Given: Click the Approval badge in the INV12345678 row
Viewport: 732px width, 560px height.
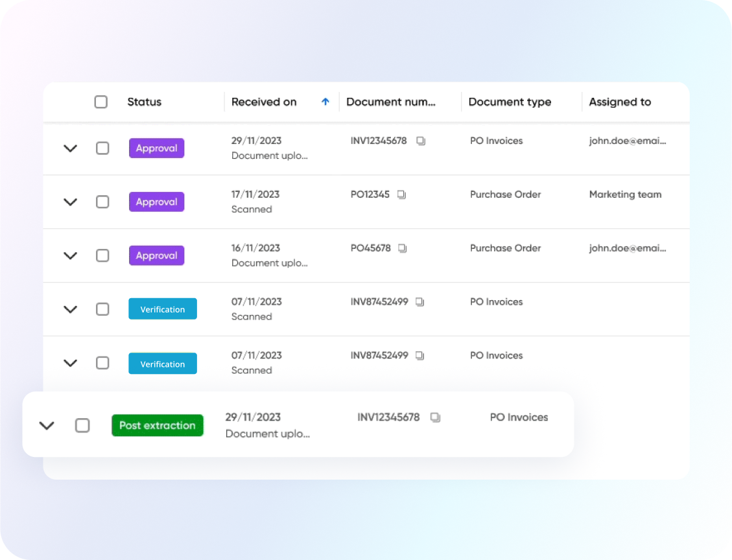Looking at the screenshot, I should point(156,148).
